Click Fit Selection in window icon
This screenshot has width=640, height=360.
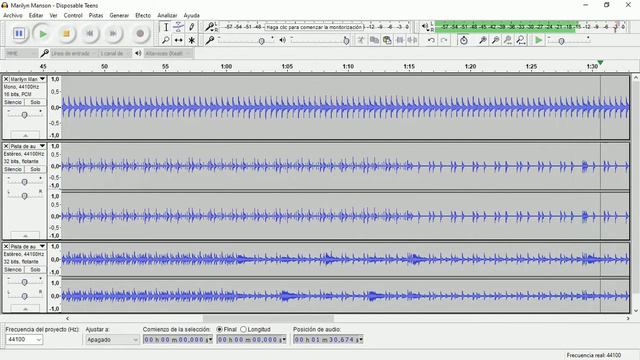point(508,40)
